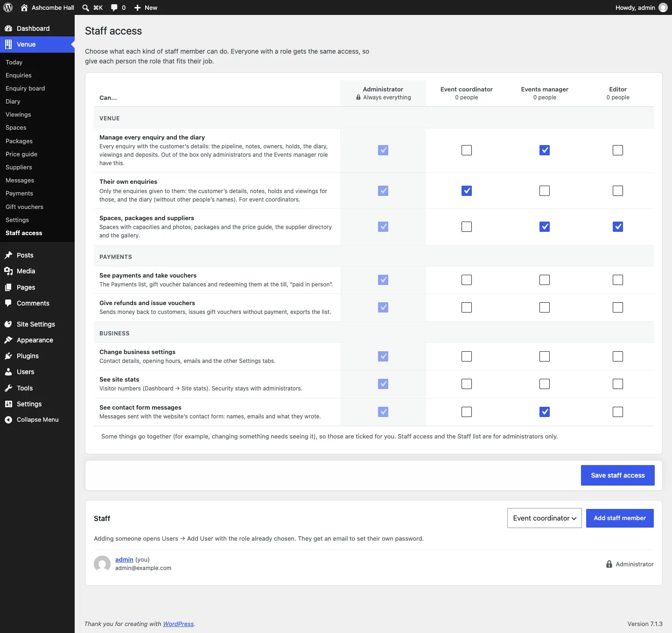
Task: Open the search magnifier icon
Action: [85, 7]
